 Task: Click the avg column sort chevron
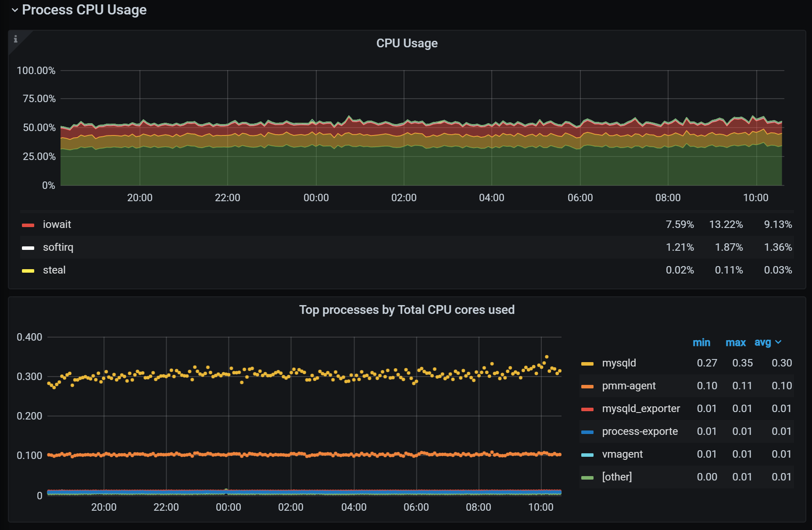778,342
